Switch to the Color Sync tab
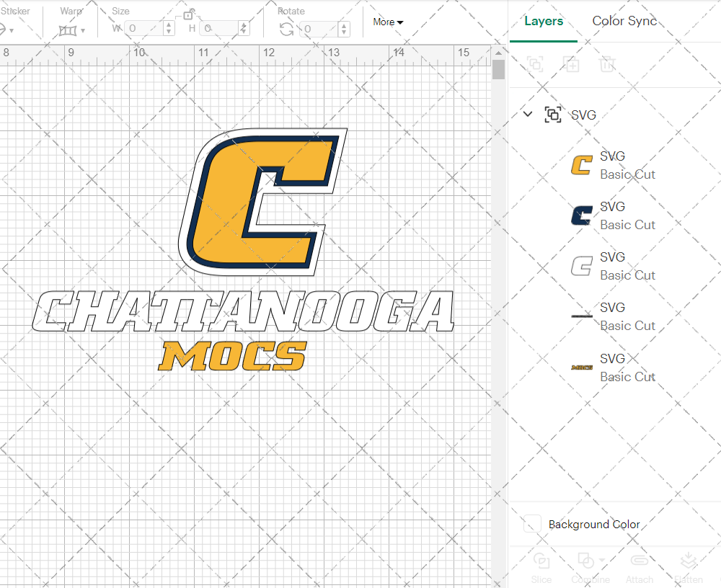The width and height of the screenshot is (721, 588). click(624, 21)
